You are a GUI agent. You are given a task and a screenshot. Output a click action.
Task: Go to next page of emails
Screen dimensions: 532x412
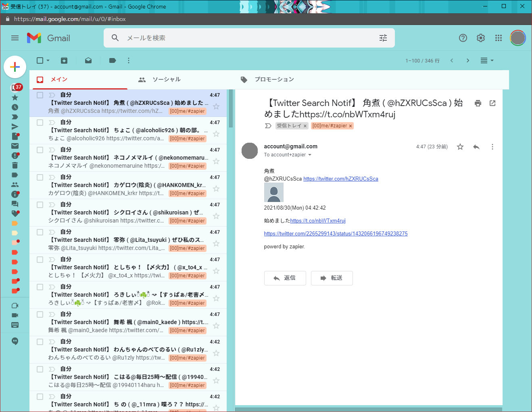point(468,60)
